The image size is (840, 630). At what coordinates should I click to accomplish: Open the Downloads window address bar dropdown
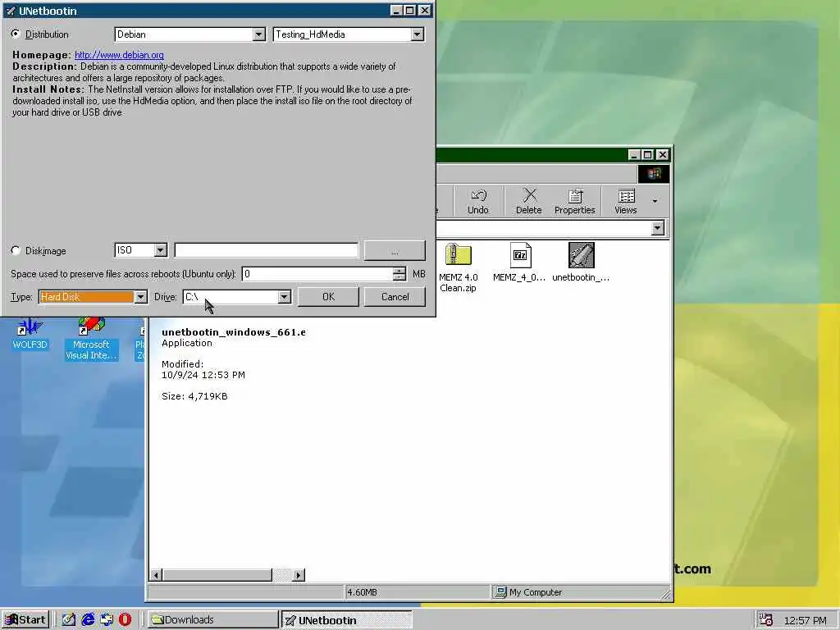coord(657,229)
